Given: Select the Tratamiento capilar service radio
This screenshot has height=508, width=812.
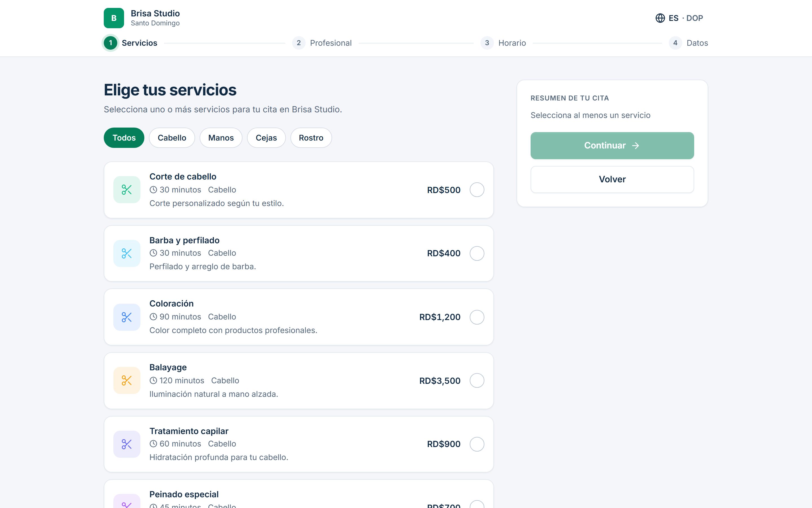Looking at the screenshot, I should coord(477,444).
